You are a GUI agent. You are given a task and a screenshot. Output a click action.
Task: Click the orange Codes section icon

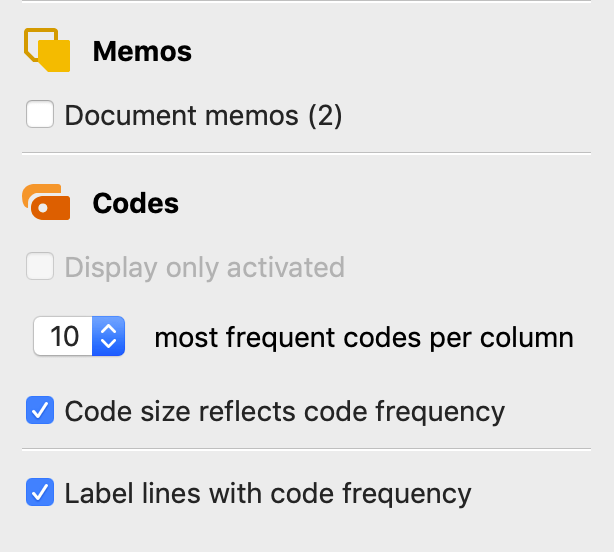(46, 202)
